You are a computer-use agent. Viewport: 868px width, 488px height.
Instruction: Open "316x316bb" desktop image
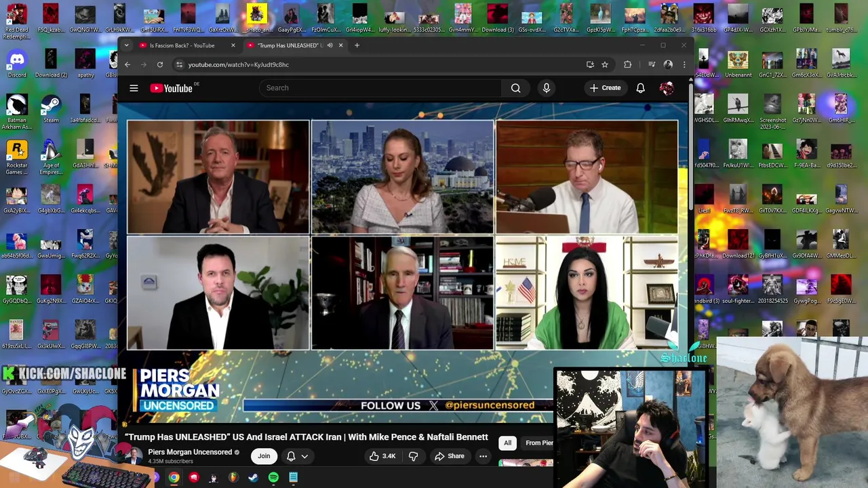(703, 18)
